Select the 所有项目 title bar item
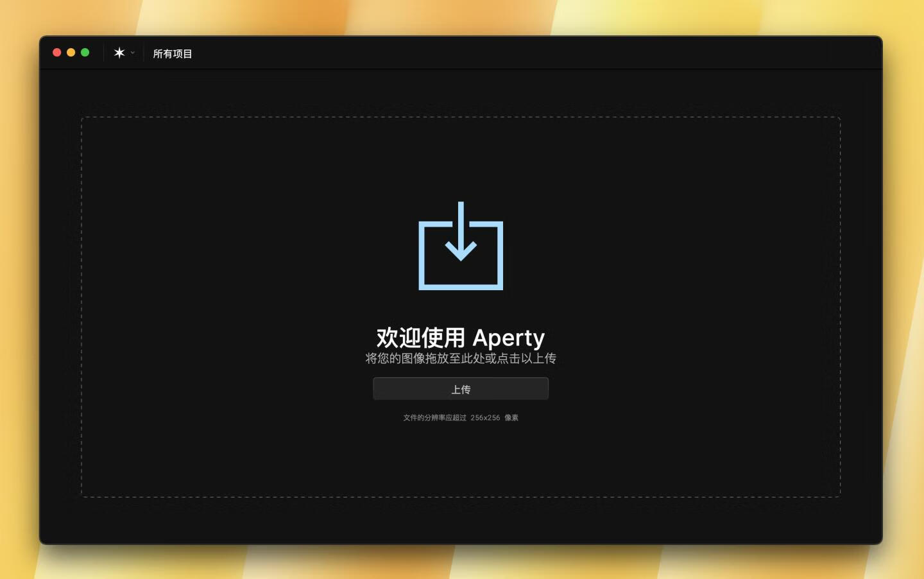 (x=173, y=54)
